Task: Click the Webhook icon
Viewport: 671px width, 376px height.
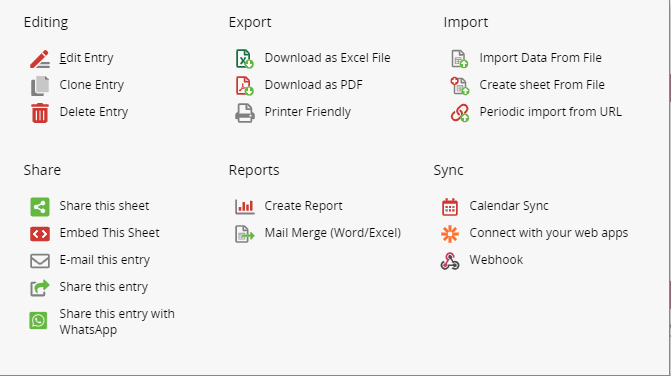Action: (x=450, y=261)
